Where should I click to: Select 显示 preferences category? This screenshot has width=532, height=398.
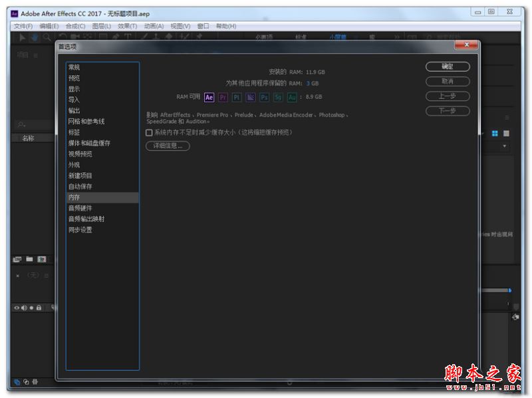click(x=102, y=89)
